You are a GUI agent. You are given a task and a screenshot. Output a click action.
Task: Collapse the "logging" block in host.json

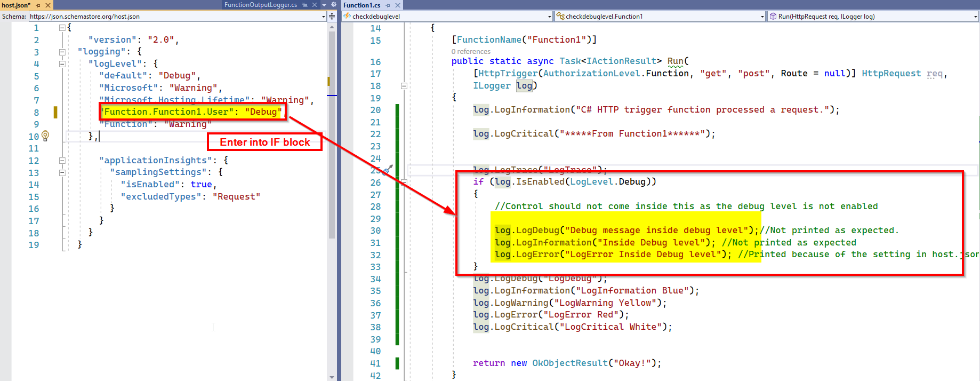(x=62, y=52)
